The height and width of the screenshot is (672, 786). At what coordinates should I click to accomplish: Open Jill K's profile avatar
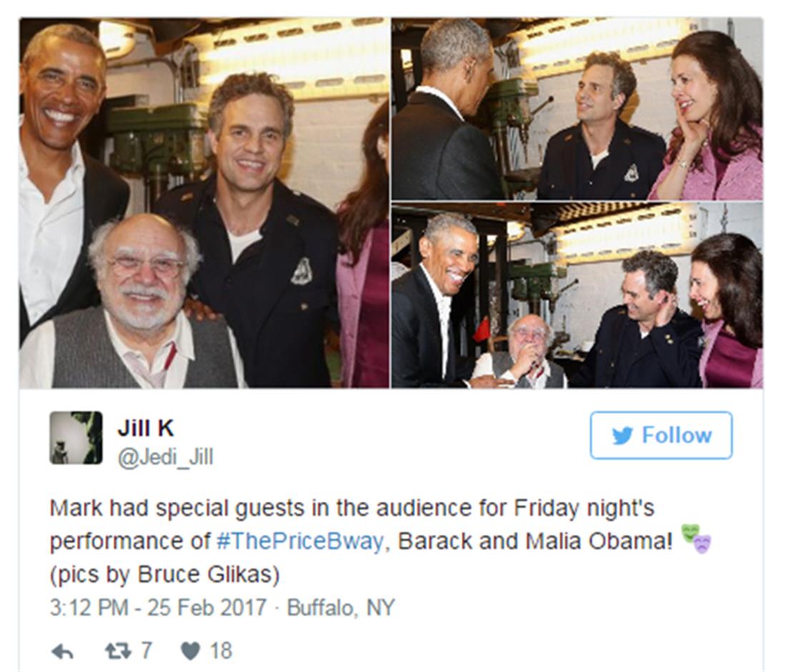[x=76, y=438]
